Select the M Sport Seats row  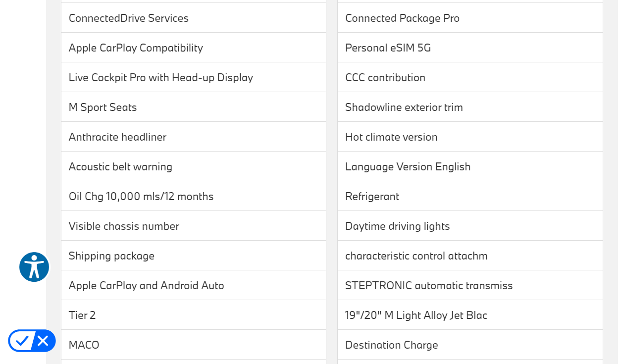point(103,107)
